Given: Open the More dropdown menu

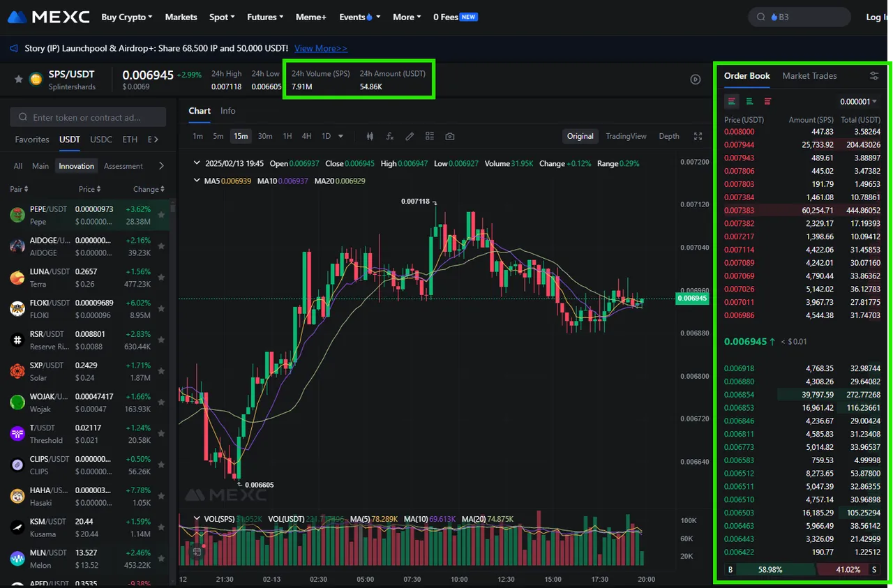Looking at the screenshot, I should point(407,17).
